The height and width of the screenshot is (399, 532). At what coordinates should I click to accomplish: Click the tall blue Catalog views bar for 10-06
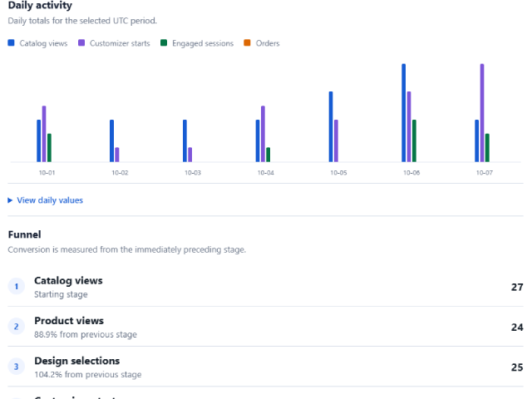(404, 113)
